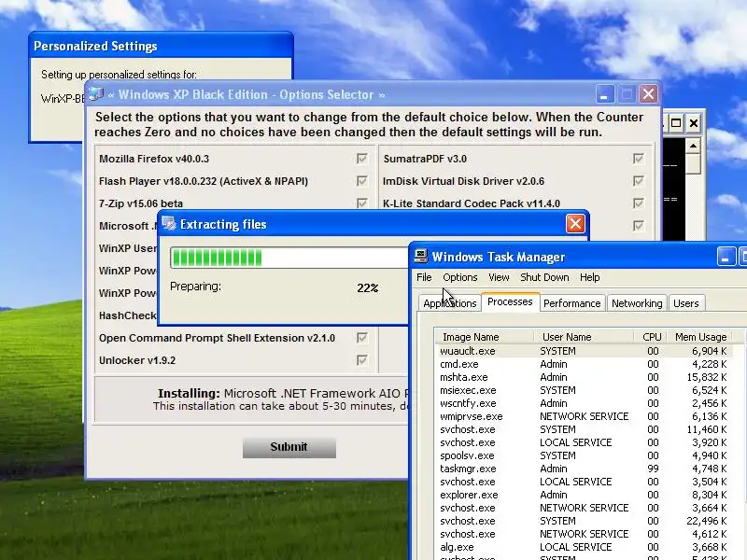
Task: Toggle the Unlocker v1.9.2 checkbox
Action: pos(362,360)
